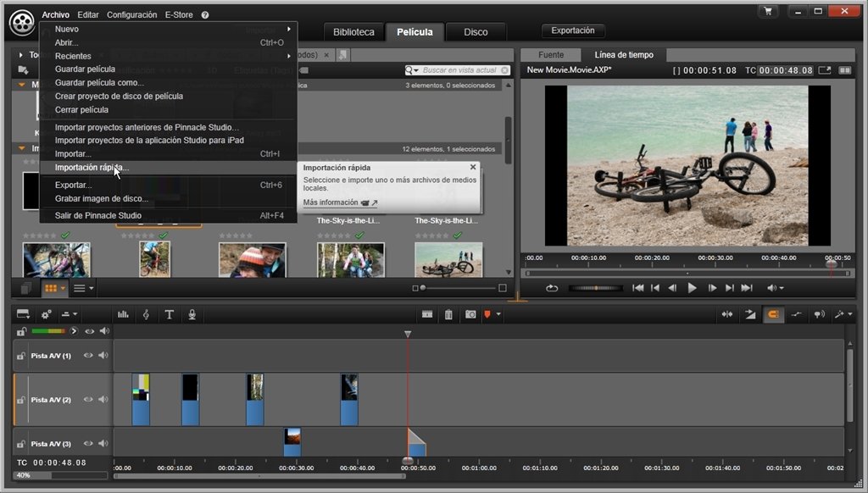868x493 pixels.
Task: Toggle dynamic length transitions icon
Action: pos(750,314)
